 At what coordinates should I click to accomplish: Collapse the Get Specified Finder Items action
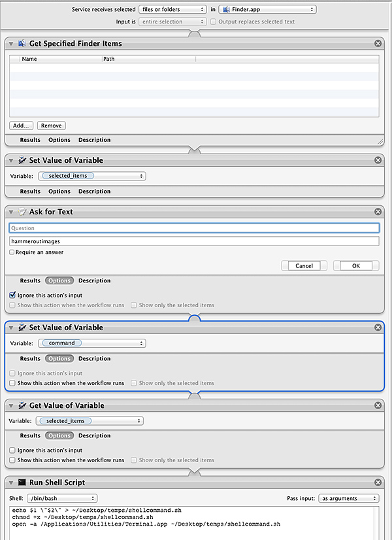tap(11, 44)
